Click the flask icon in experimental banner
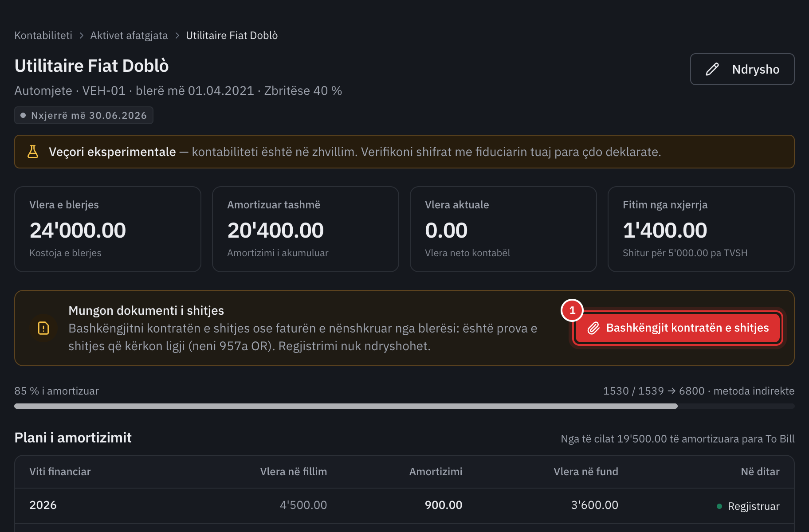 [33, 152]
